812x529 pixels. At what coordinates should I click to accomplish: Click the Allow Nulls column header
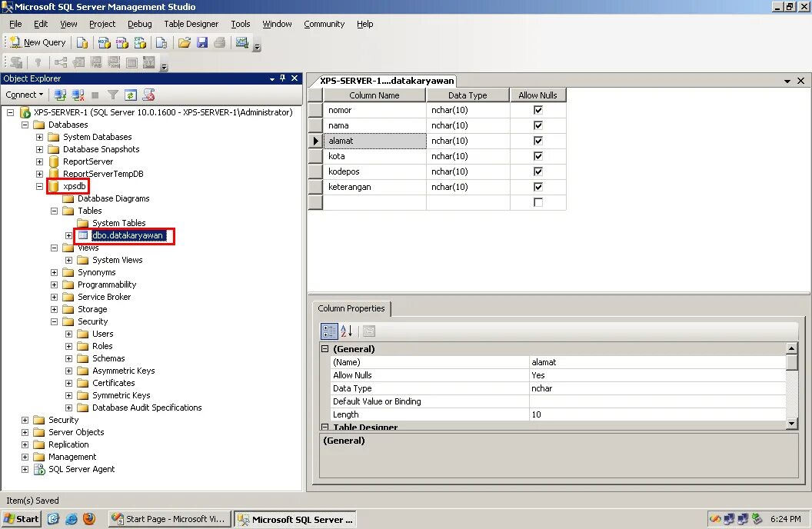click(538, 95)
